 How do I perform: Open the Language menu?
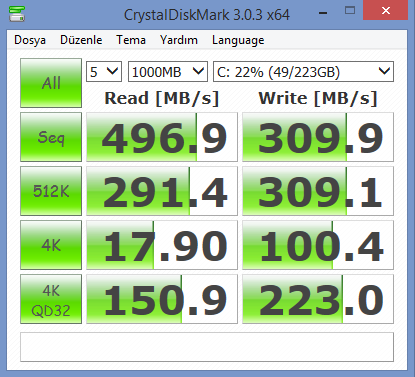click(x=238, y=40)
